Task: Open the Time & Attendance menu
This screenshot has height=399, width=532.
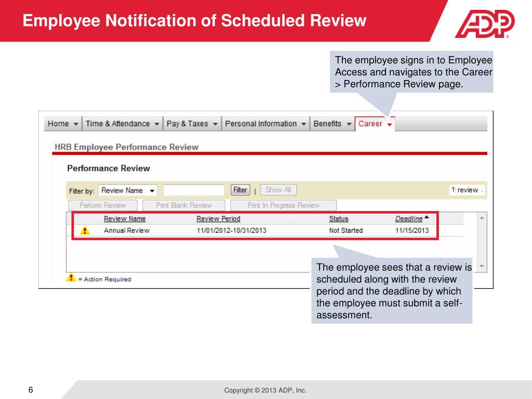Action: 122,124
